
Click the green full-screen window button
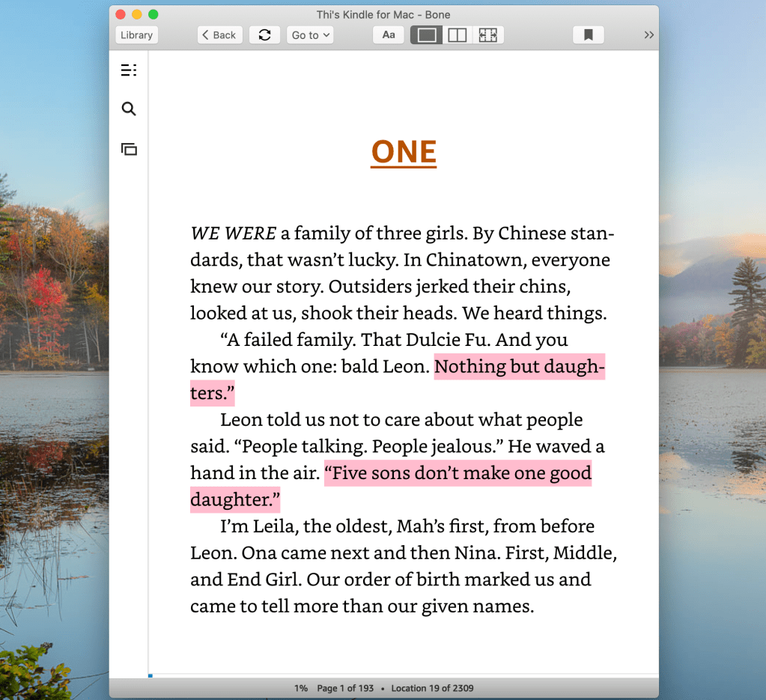click(153, 14)
